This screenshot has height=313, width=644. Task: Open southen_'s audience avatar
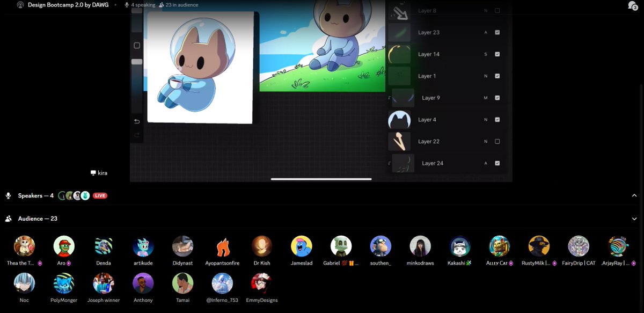(x=380, y=246)
